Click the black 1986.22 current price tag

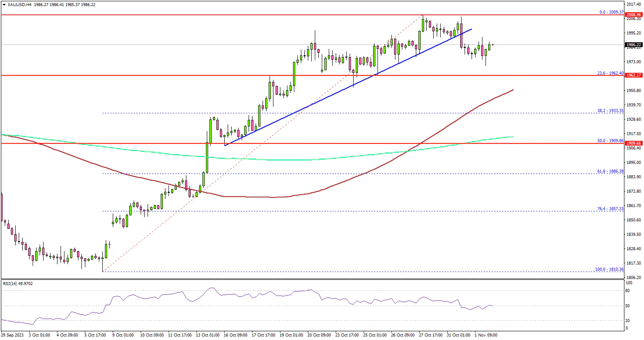[634, 44]
